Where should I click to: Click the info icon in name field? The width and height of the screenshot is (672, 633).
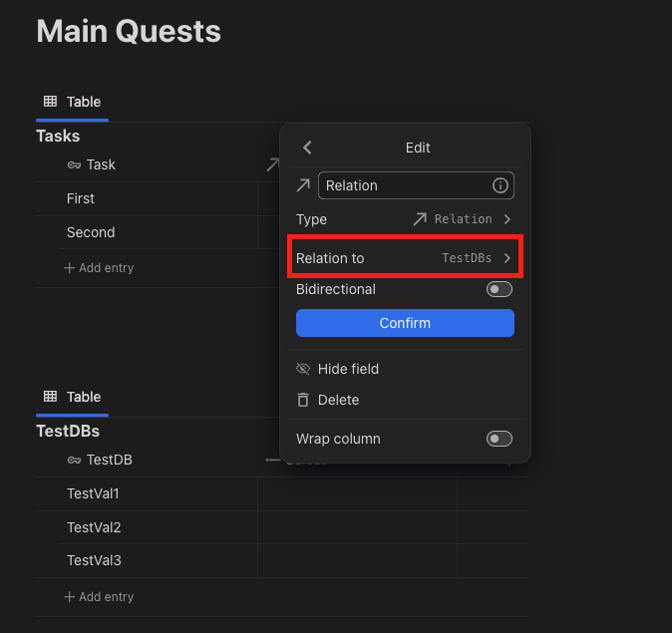(x=501, y=185)
